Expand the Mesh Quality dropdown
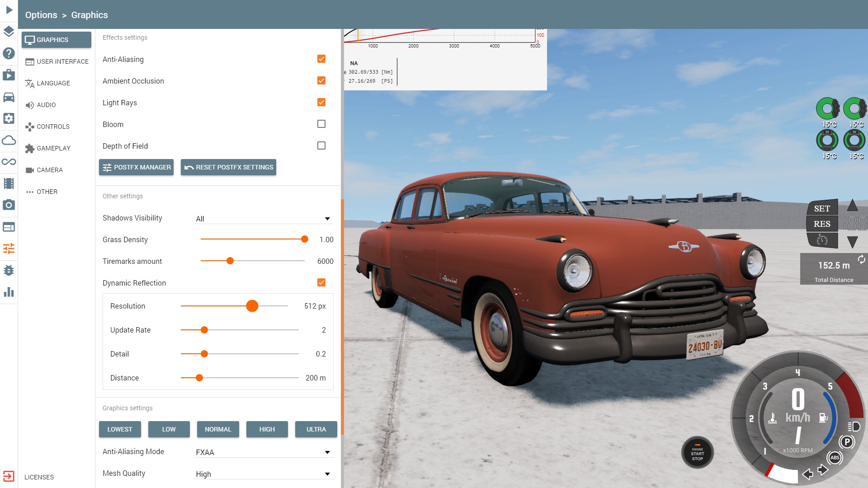Screen dimensions: 868x488 (x=264, y=474)
